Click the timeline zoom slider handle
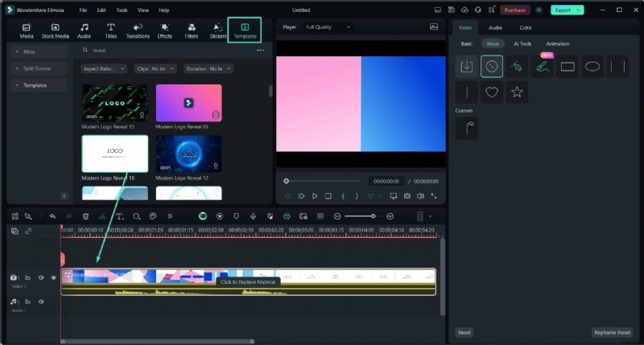Screen dimensions: 644x345 tap(372, 216)
